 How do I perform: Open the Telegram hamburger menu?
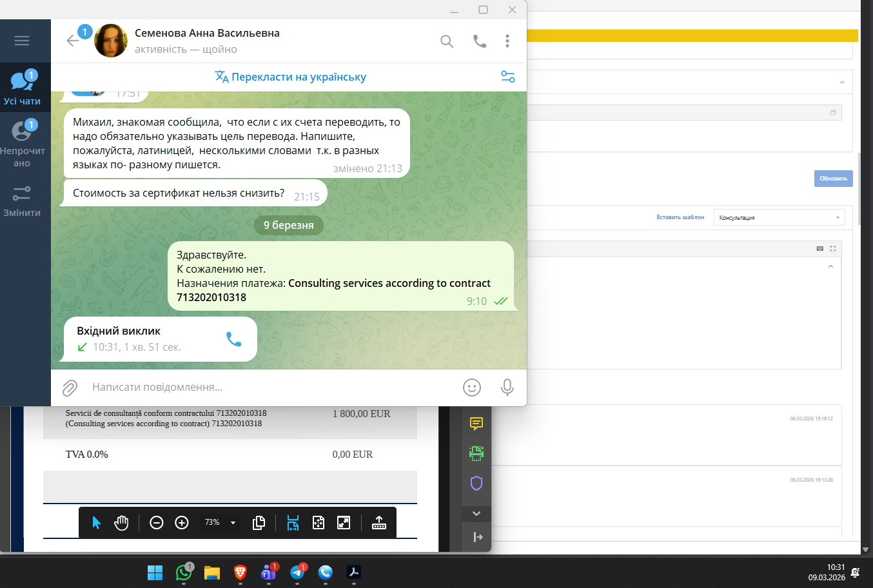pyautogui.click(x=22, y=41)
